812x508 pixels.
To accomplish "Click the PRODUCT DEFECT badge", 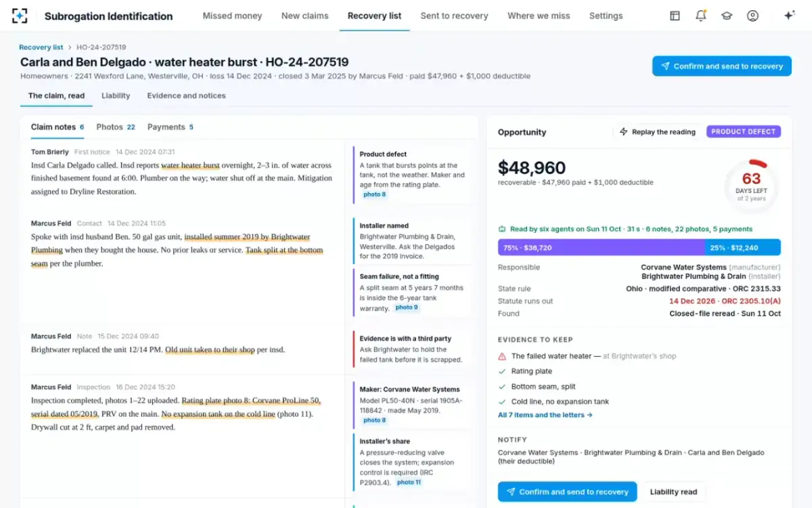I will (744, 132).
